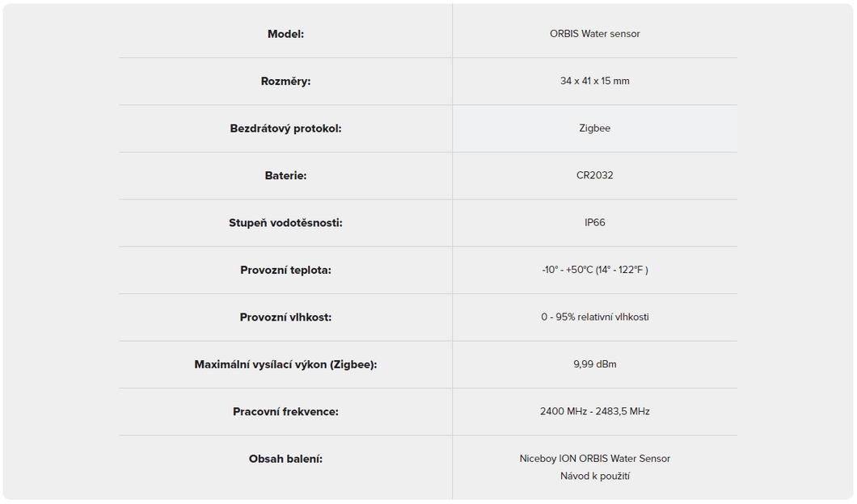Click the 'ORBIS Water sensor' value
This screenshot has height=504, width=857.
pyautogui.click(x=594, y=34)
